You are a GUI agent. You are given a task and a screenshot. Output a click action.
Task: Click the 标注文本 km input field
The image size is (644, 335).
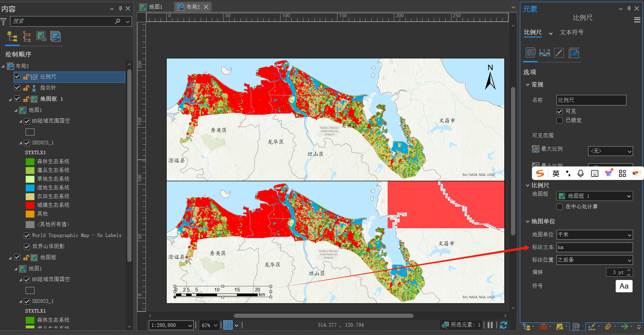tap(595, 247)
